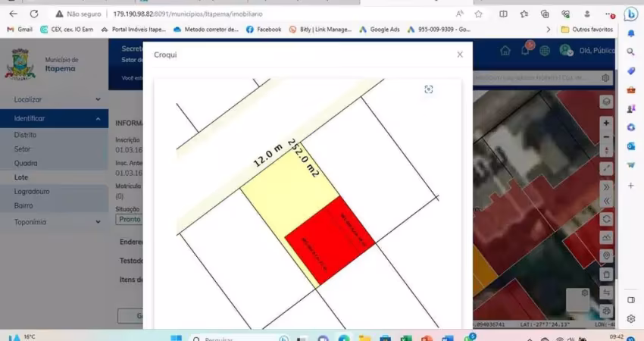Screen dimensions: 644x341
Task: Click the map refresh tool icon
Action: click(606, 218)
